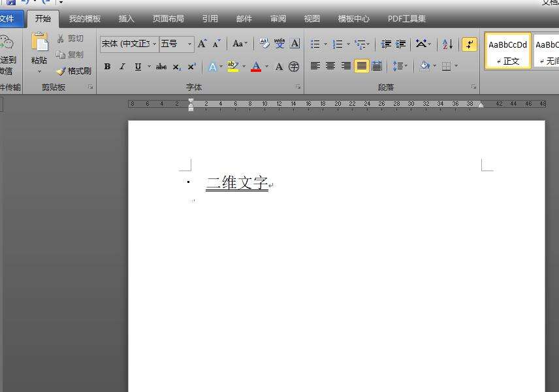Open the Clipboard (剪贴板) dialog launcher
Image resolution: width=559 pixels, height=392 pixels.
(91, 87)
